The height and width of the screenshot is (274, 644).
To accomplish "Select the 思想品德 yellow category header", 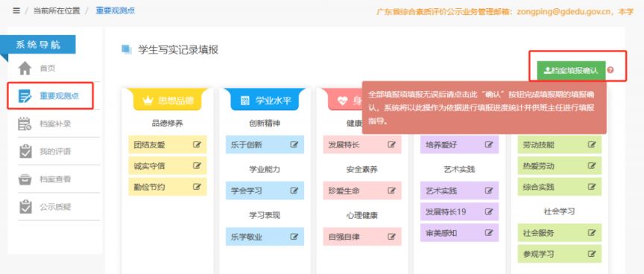I will pos(168,100).
